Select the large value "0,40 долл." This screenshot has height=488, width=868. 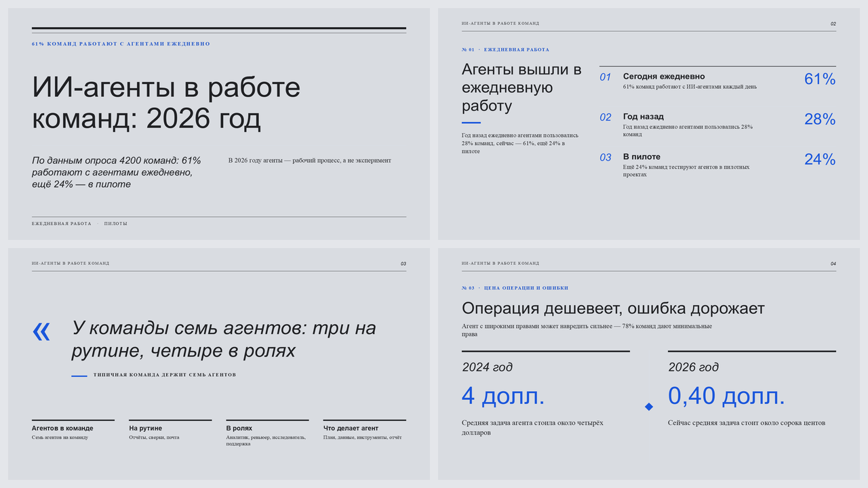[726, 396]
